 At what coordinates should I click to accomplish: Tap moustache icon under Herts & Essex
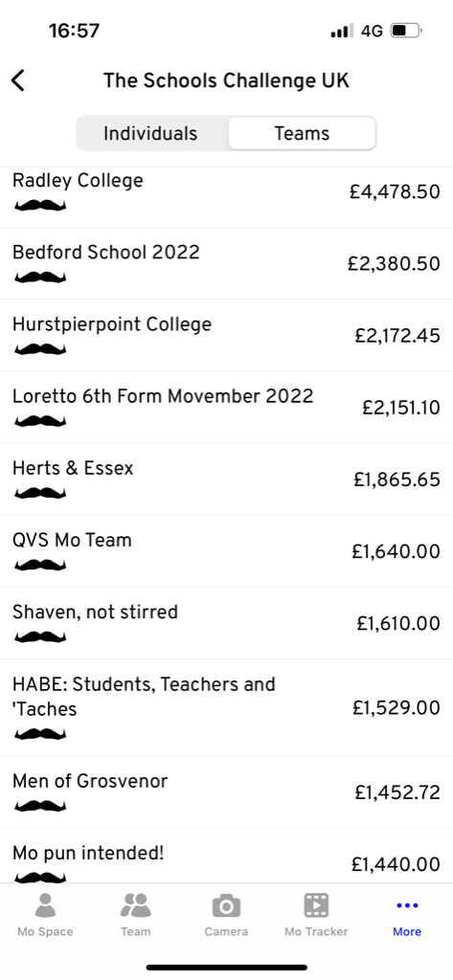(40, 493)
